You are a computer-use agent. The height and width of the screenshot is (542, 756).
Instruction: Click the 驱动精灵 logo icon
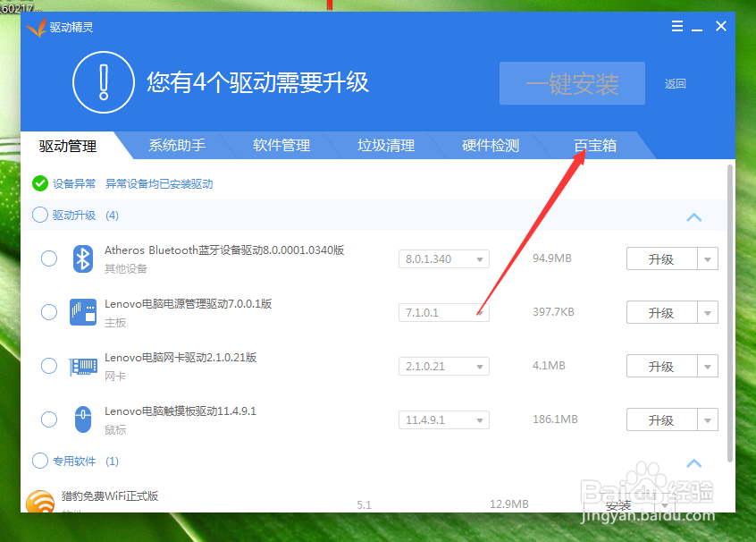pyautogui.click(x=37, y=28)
